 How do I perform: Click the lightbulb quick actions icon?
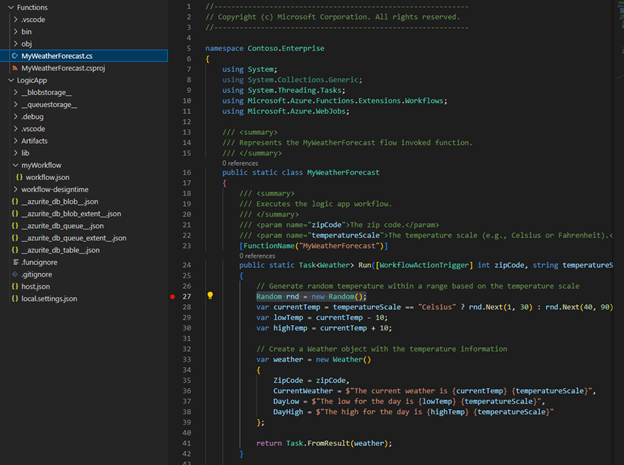(x=210, y=296)
